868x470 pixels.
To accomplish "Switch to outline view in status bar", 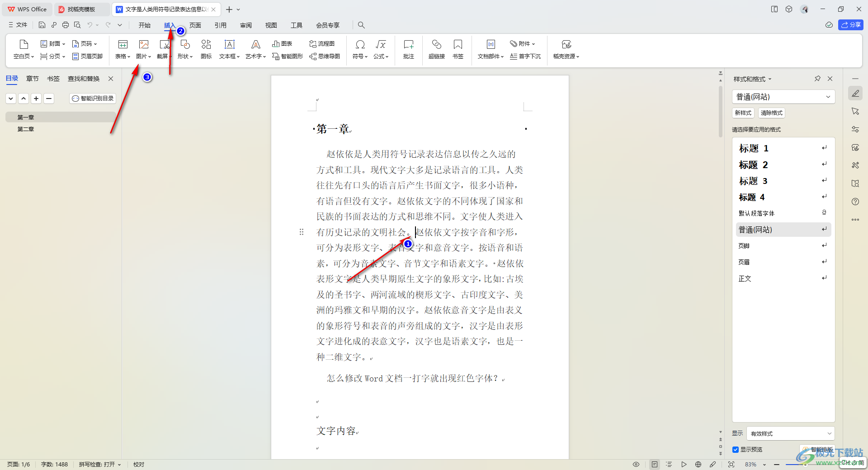I will point(669,464).
